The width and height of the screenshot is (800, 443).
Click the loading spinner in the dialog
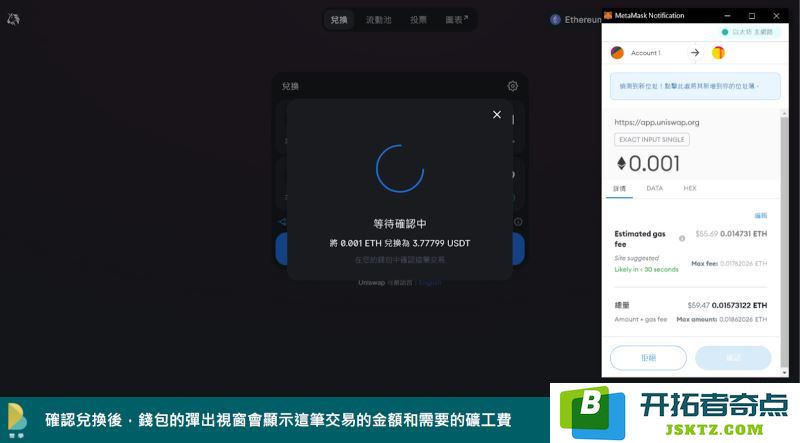pyautogui.click(x=400, y=168)
